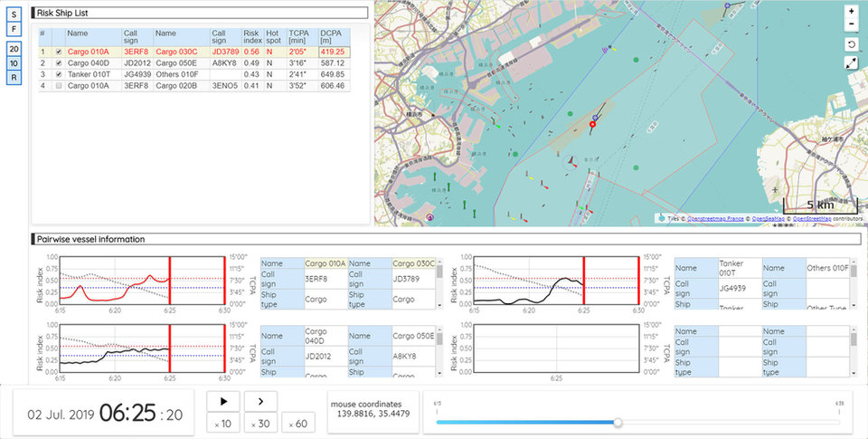The width and height of the screenshot is (868, 439).
Task: Set playback speed to ×60
Action: 297,425
